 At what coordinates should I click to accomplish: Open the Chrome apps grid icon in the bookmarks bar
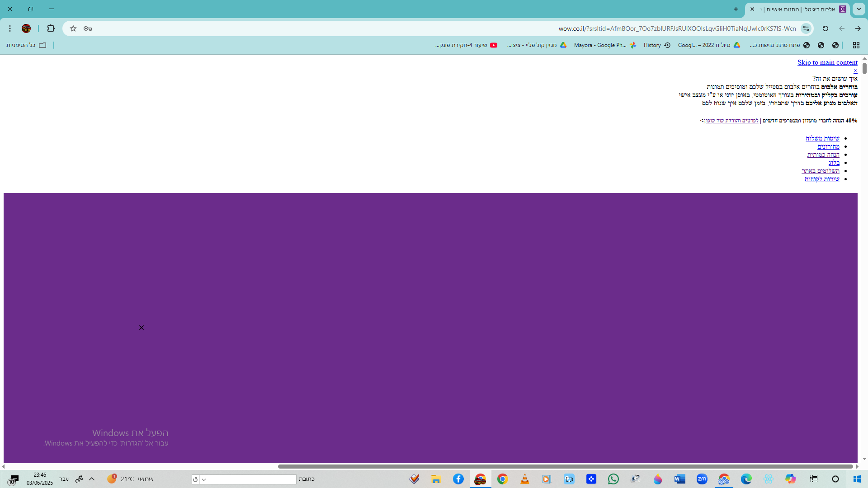[x=856, y=45]
